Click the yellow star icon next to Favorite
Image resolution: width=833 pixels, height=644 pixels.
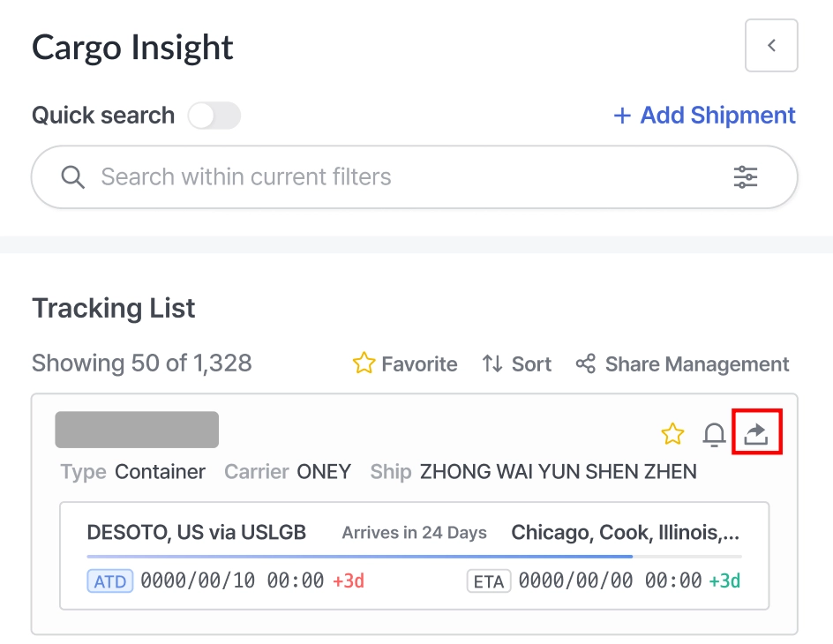point(364,363)
